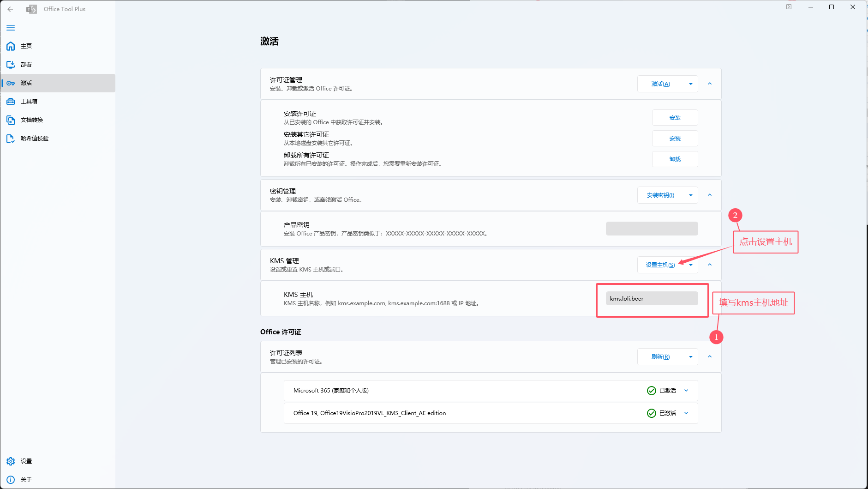Open dropdown arrow next to 刷新(R)
The height and width of the screenshot is (489, 868).
click(x=691, y=357)
